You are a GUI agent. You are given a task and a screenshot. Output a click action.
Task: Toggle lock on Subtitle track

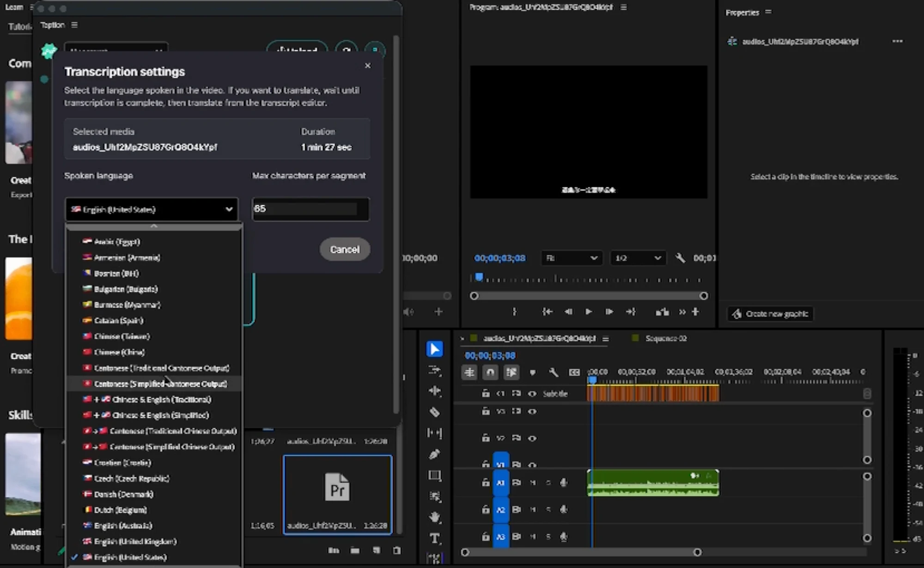tap(486, 393)
